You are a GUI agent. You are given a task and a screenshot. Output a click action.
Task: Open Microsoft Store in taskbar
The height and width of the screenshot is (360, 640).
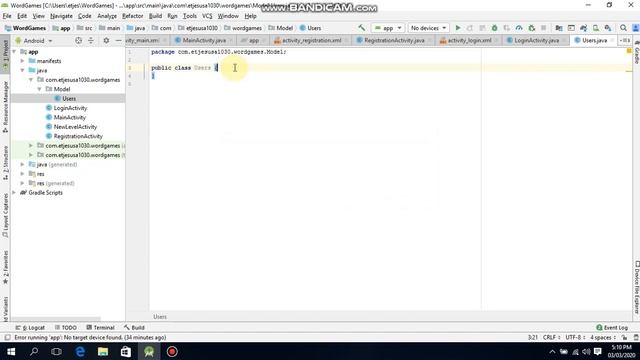(126, 351)
